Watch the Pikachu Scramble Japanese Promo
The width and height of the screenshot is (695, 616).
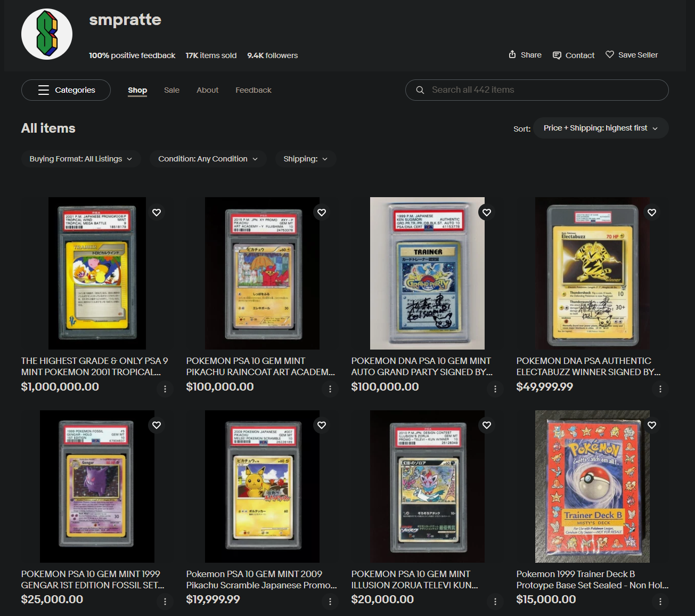click(322, 425)
